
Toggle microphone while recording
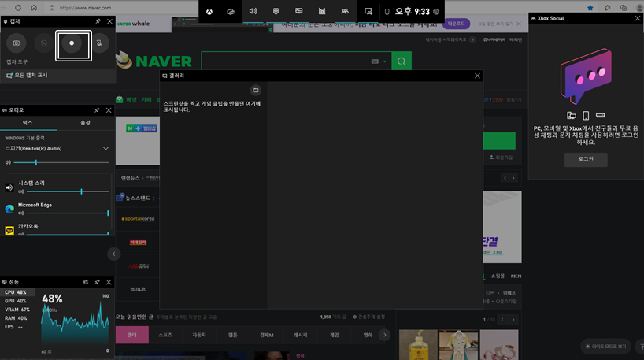point(99,43)
